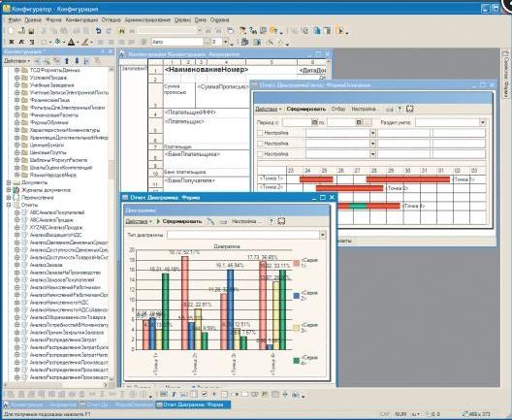Click the green play icon beside Сформировать
The width and height of the screenshot is (512, 420).
click(x=158, y=221)
